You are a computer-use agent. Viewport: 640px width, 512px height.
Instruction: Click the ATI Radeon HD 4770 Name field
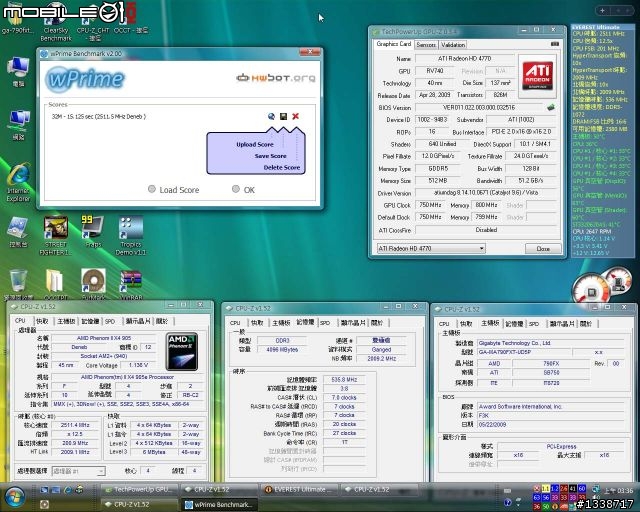464,58
